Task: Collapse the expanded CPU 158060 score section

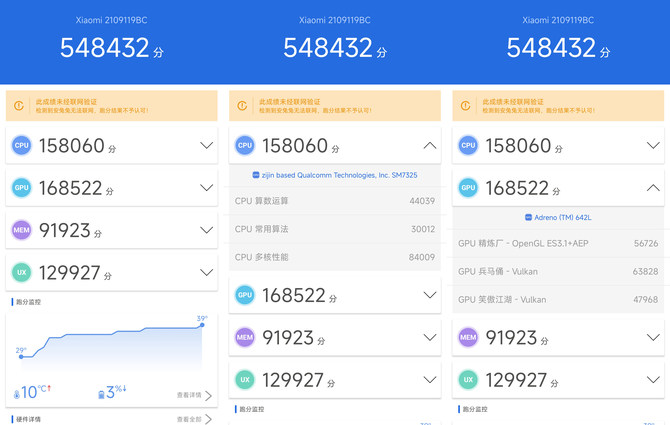Action: click(429, 146)
